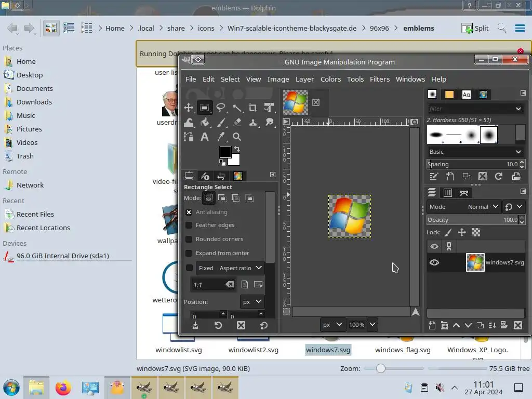Adjust the layer Opacity slider
532x399 pixels.
(x=472, y=220)
